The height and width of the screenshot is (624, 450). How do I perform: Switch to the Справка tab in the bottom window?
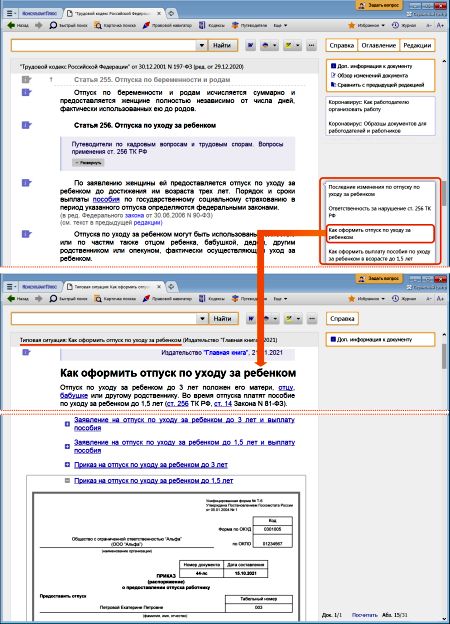coord(342,318)
